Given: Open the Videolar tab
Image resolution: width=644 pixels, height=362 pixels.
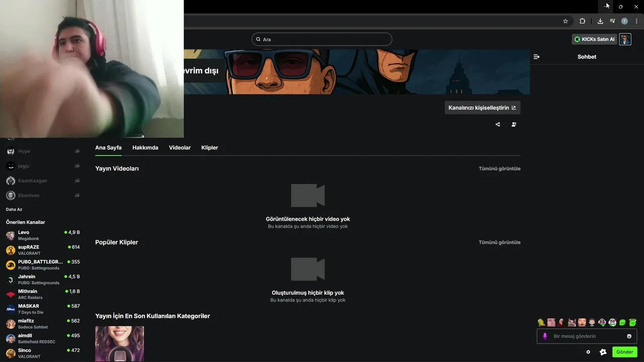Looking at the screenshot, I should (180, 148).
